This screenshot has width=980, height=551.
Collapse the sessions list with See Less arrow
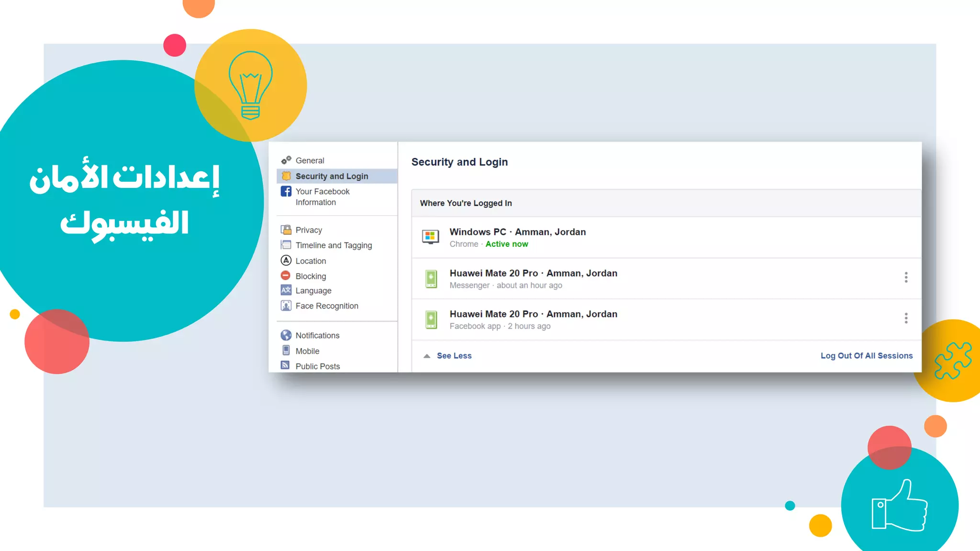427,356
